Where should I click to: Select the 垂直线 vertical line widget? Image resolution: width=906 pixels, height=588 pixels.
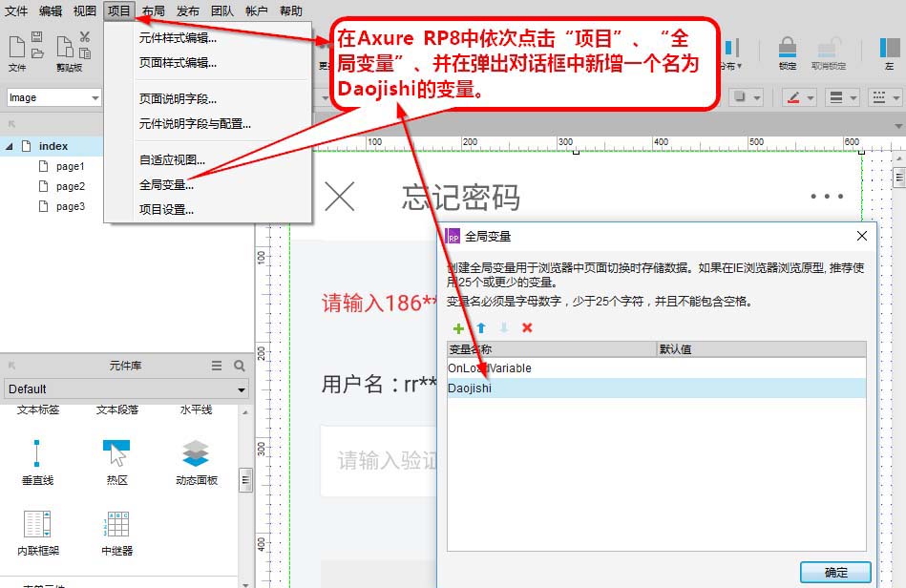point(37,462)
